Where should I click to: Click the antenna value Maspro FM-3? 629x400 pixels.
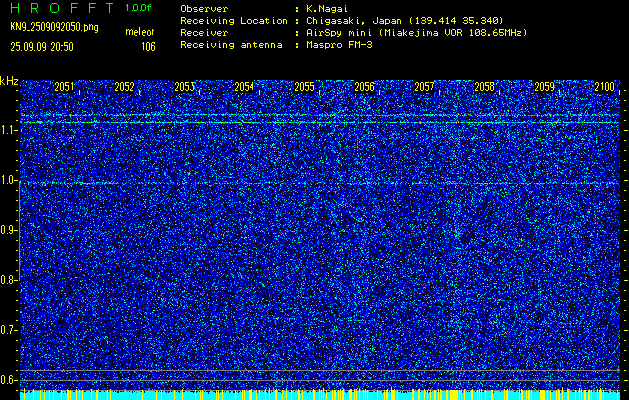click(x=339, y=45)
